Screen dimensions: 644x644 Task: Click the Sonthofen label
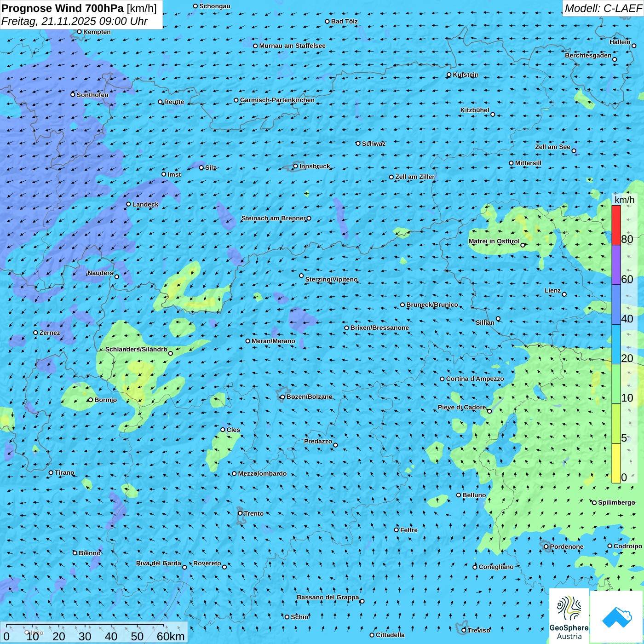(92, 95)
